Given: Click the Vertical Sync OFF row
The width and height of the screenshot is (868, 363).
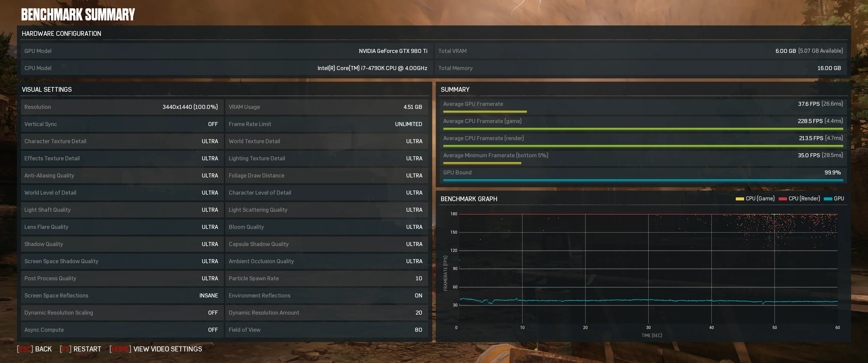Looking at the screenshot, I should (122, 124).
